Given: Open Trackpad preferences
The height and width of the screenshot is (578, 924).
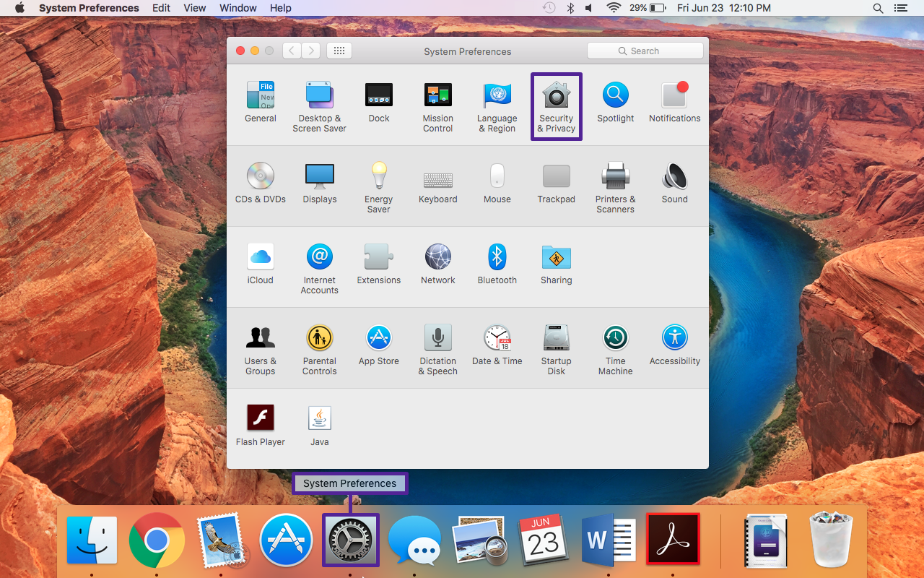Looking at the screenshot, I should pyautogui.click(x=557, y=184).
